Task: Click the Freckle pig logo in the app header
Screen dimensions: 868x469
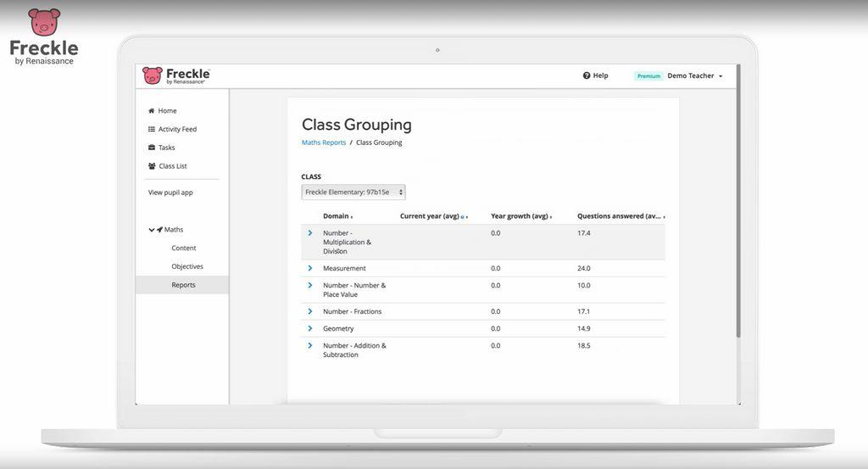Action: pos(153,75)
